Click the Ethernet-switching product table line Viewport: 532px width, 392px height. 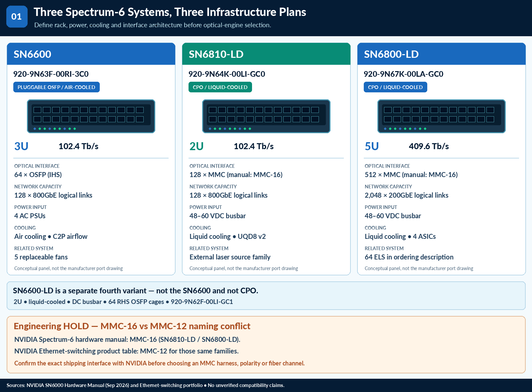pos(126,351)
